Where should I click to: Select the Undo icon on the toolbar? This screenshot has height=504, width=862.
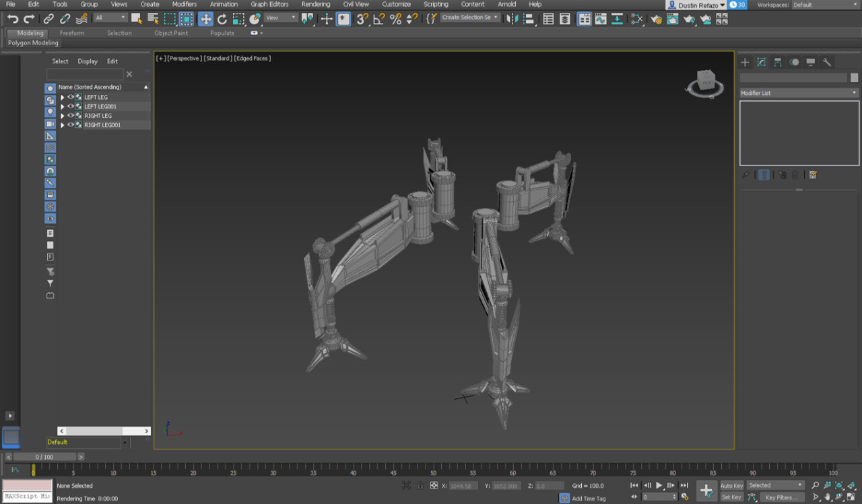(x=12, y=19)
